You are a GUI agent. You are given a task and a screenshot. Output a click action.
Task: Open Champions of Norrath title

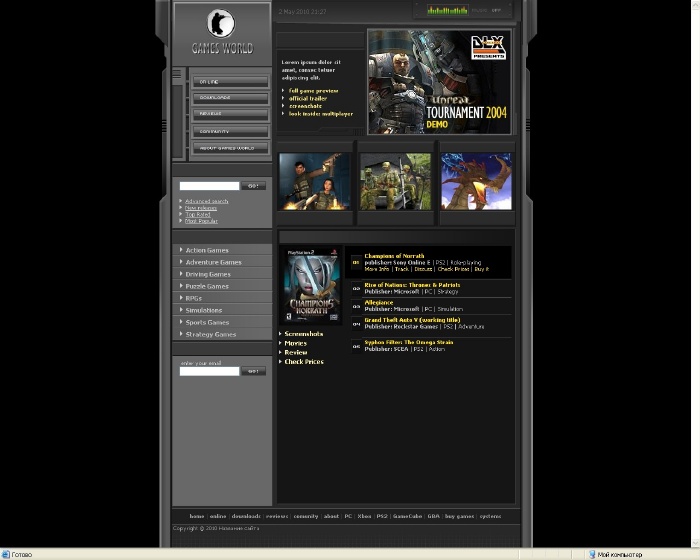point(394,256)
